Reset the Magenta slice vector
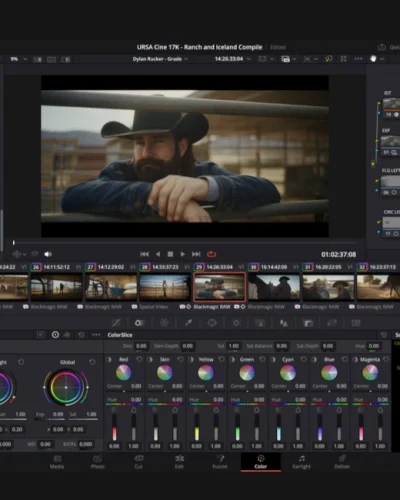This screenshot has width=400, height=500. pyautogui.click(x=386, y=359)
